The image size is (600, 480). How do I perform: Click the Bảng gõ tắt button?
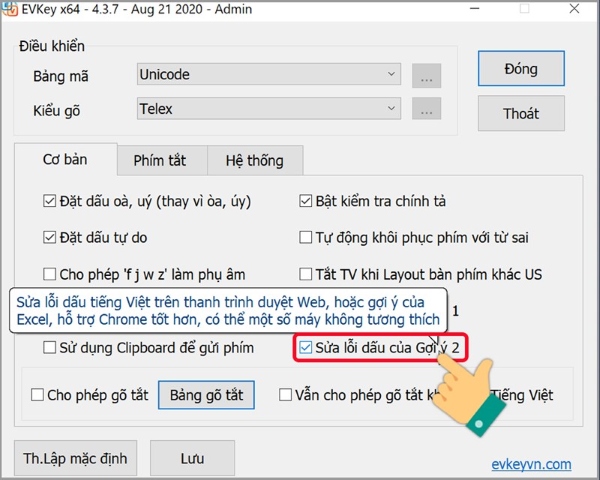(206, 395)
